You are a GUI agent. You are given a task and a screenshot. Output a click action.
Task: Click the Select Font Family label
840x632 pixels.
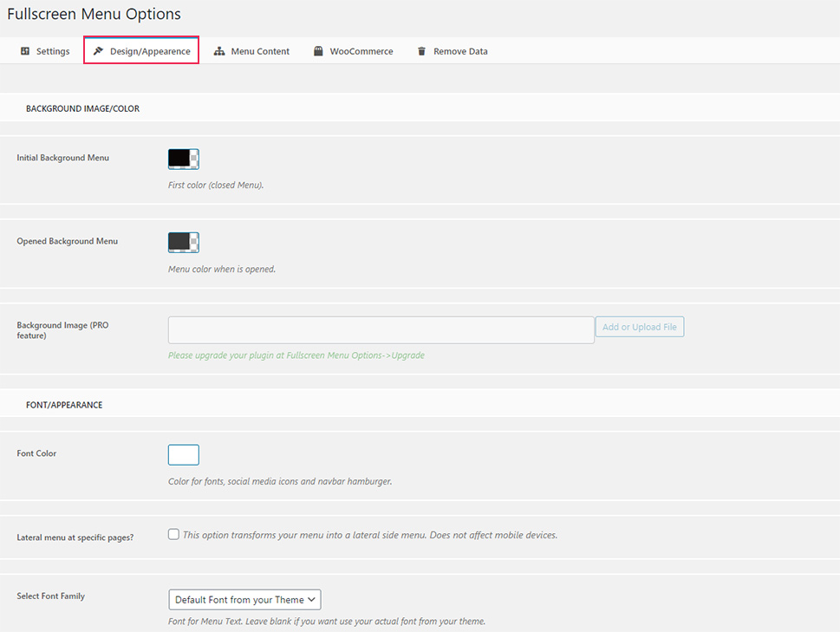tap(51, 596)
